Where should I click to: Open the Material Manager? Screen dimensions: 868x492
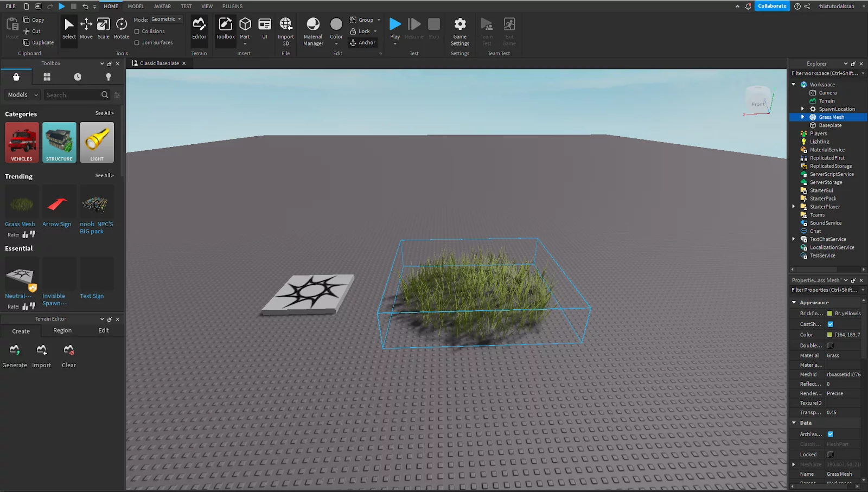(x=313, y=30)
